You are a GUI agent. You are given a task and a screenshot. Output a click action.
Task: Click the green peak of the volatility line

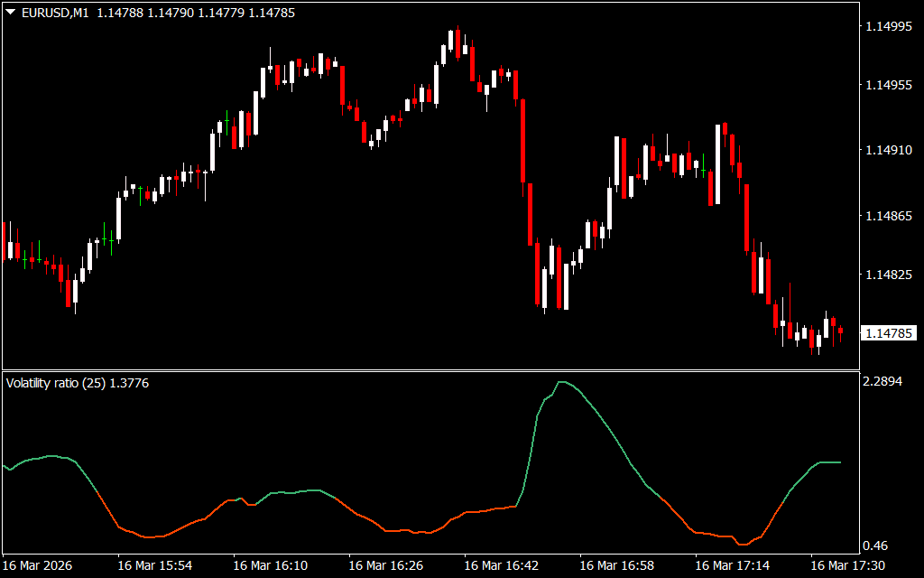tap(562, 382)
